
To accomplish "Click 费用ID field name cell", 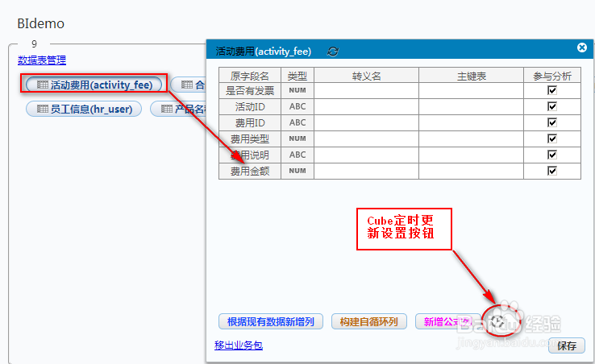I will (250, 123).
